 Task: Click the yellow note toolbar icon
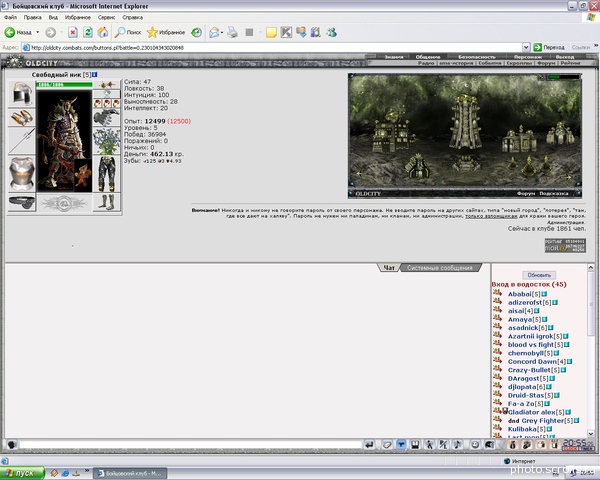[271, 33]
